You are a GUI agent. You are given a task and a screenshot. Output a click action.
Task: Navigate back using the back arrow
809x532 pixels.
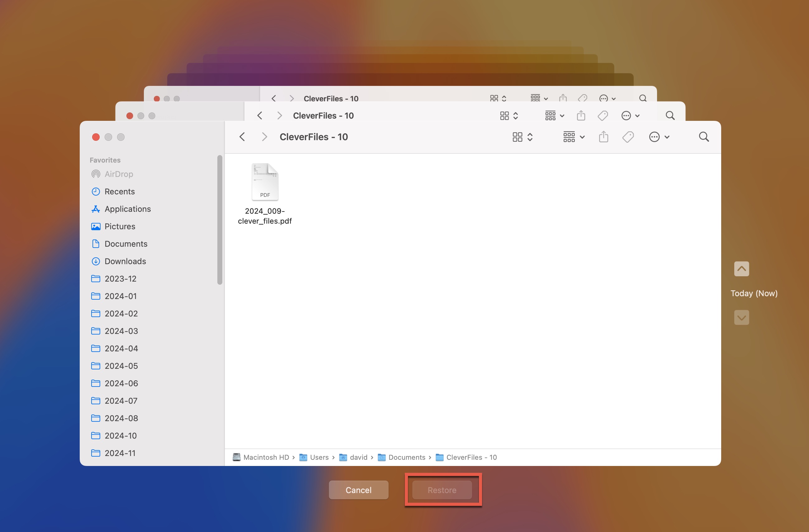(x=242, y=136)
